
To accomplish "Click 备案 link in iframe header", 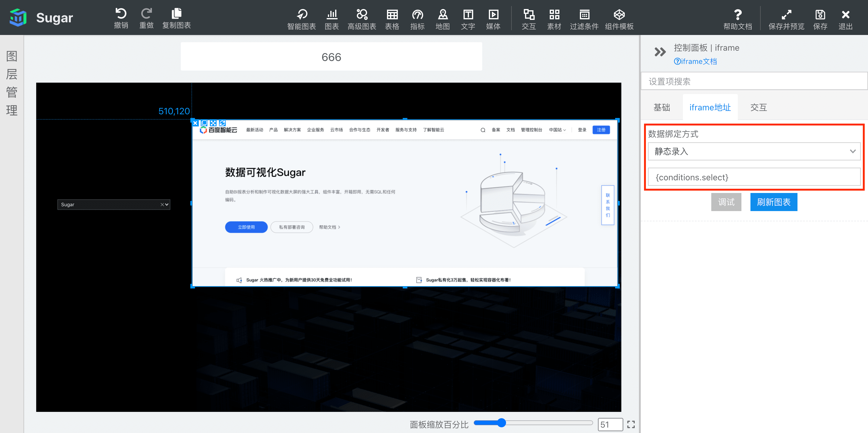I will click(496, 130).
